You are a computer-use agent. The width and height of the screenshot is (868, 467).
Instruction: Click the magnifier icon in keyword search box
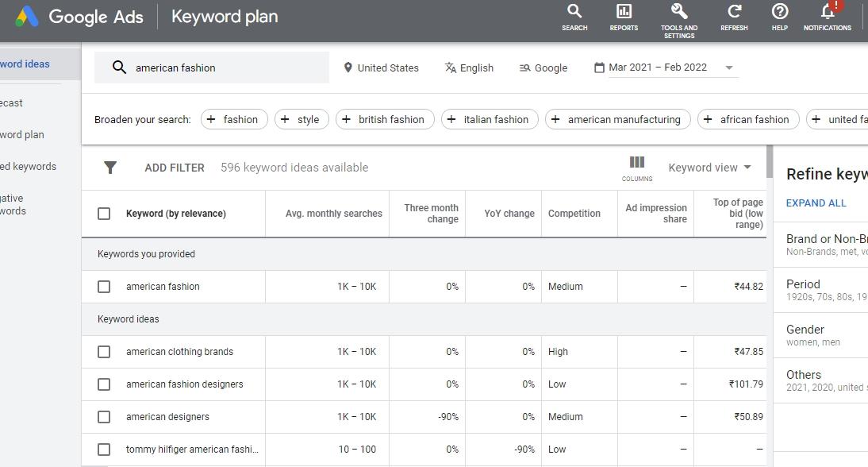tap(119, 68)
